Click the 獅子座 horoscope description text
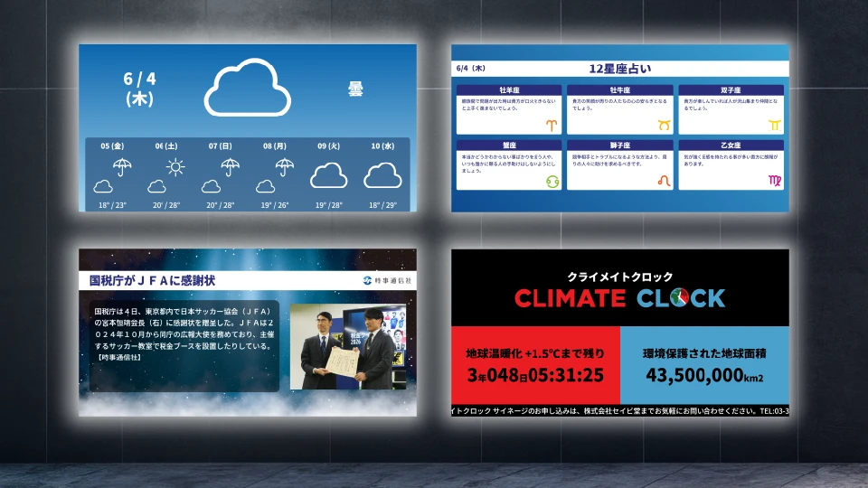Image resolution: width=868 pixels, height=488 pixels. pyautogui.click(x=620, y=161)
